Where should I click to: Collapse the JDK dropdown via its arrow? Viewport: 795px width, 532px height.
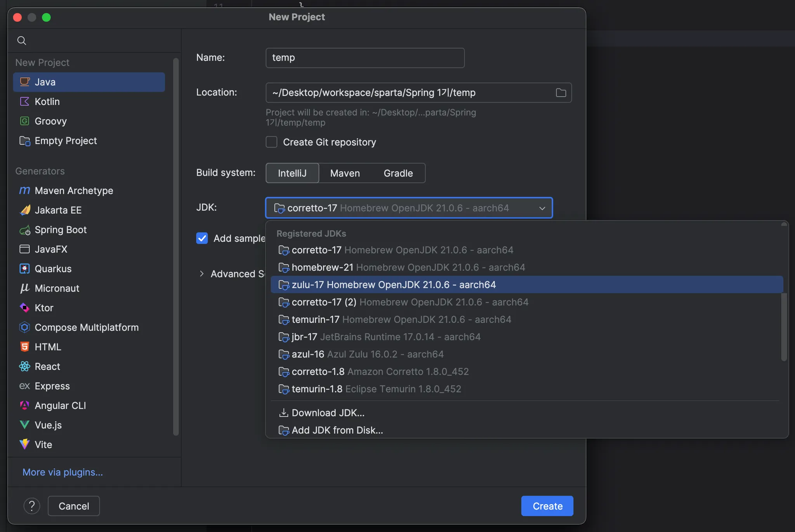(542, 208)
